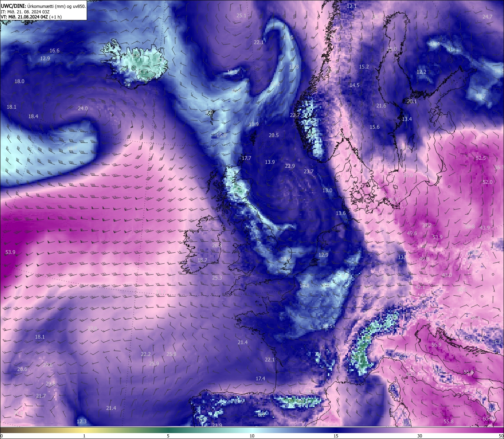Click the 16.6 value near Iceland

54,51
